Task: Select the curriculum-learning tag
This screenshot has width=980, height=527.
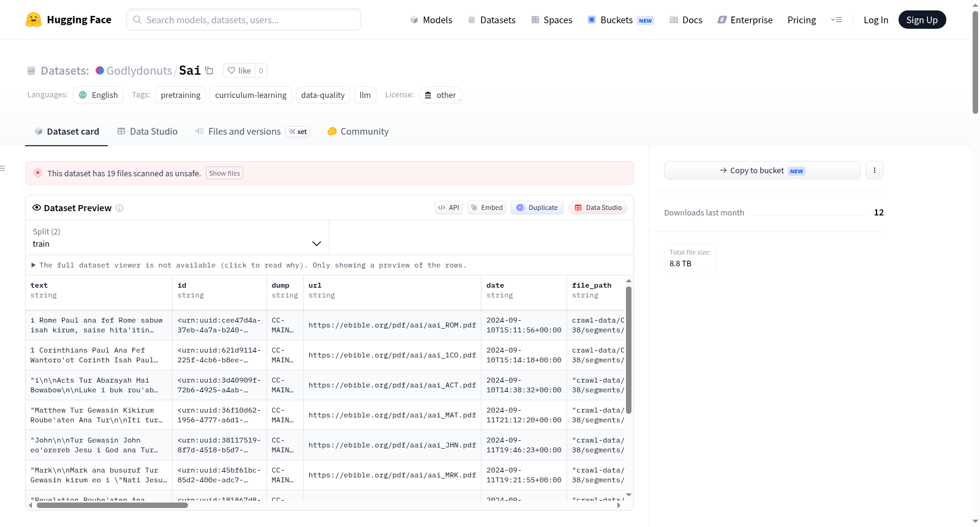Action: tap(251, 95)
